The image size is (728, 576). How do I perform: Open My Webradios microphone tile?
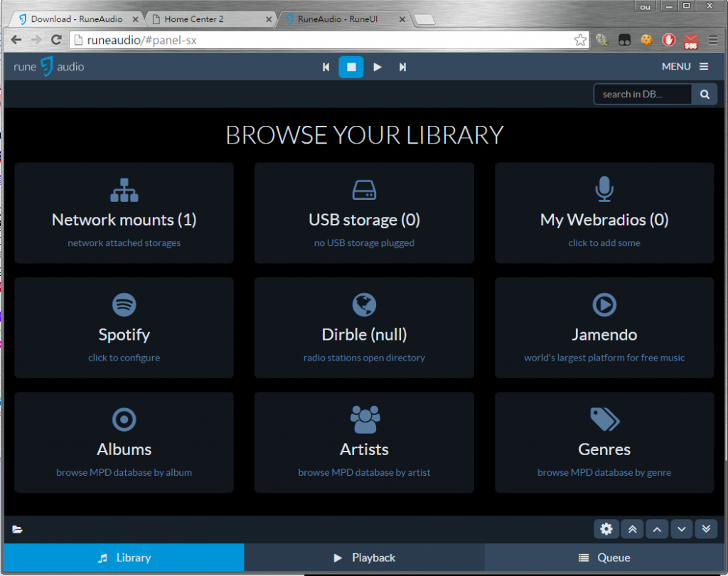604,213
